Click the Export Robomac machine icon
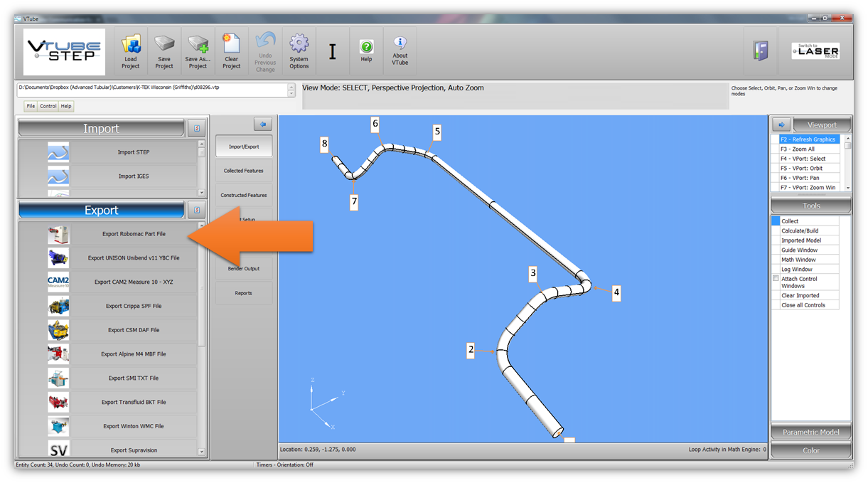868x483 pixels. pos(58,234)
